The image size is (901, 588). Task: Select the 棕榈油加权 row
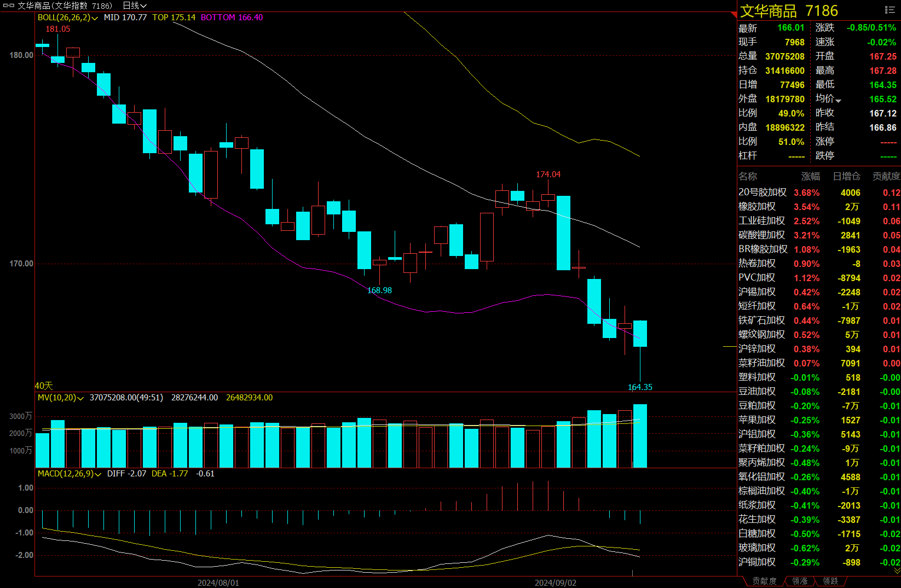click(819, 491)
